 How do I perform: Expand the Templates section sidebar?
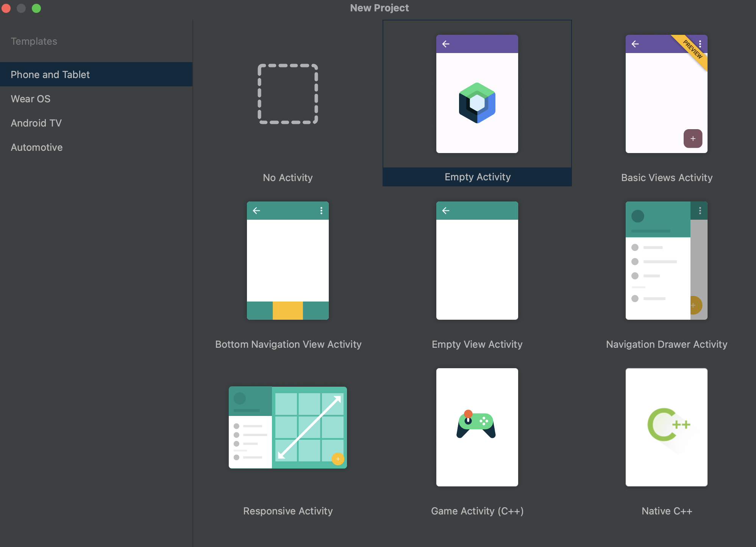[33, 41]
